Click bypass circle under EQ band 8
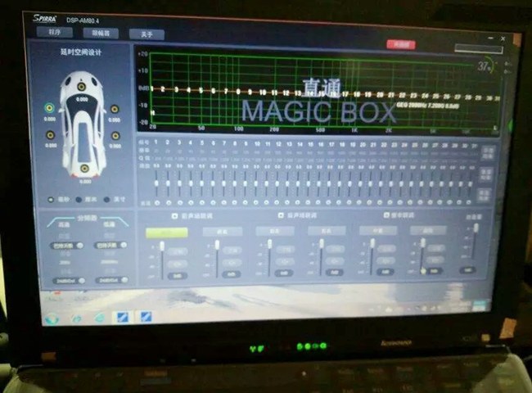Screen dimensions: 532x393 [x=234, y=202]
